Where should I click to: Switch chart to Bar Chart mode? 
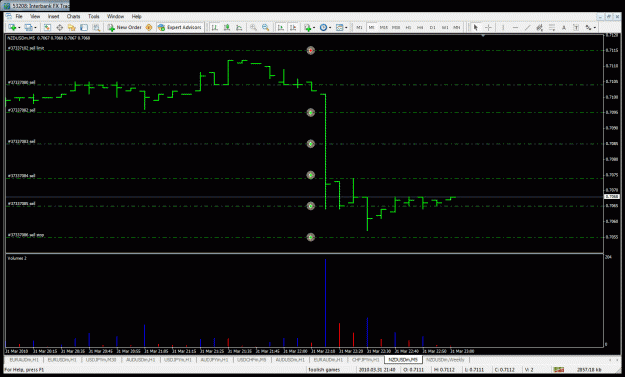tap(214, 27)
